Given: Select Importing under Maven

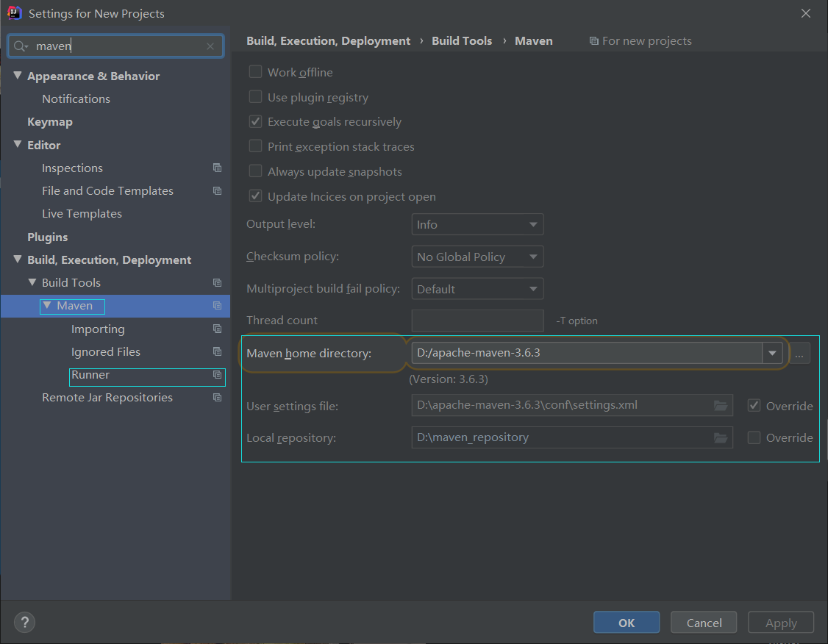Looking at the screenshot, I should (98, 329).
